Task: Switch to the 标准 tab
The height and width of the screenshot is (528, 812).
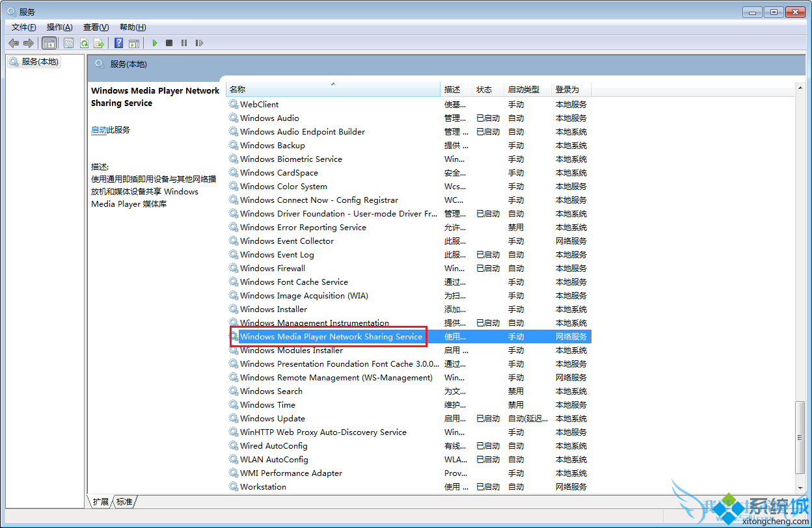Action: pos(124,501)
